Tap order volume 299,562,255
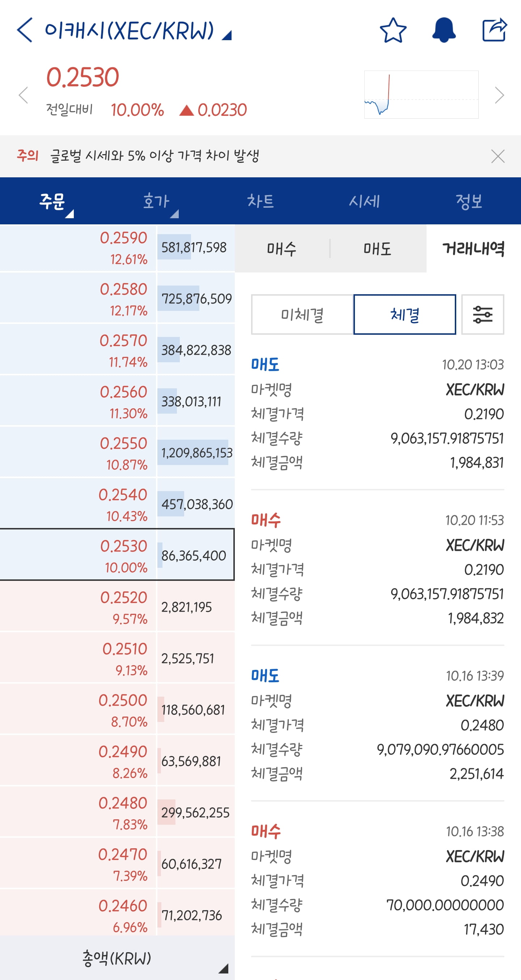 coord(195,812)
